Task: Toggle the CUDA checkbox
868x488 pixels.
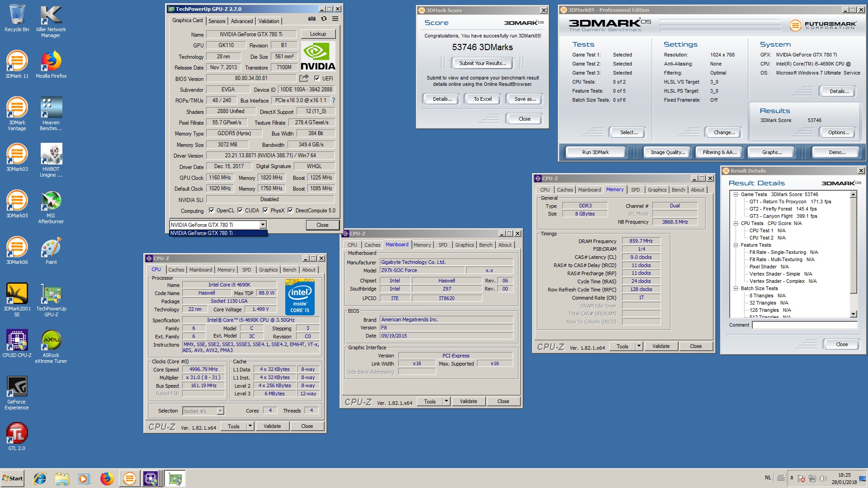Action: click(x=240, y=210)
